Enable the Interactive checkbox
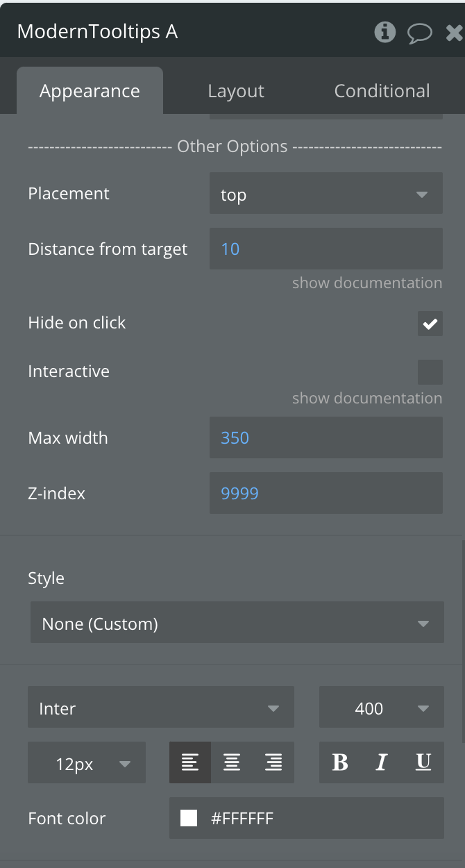 (x=430, y=372)
